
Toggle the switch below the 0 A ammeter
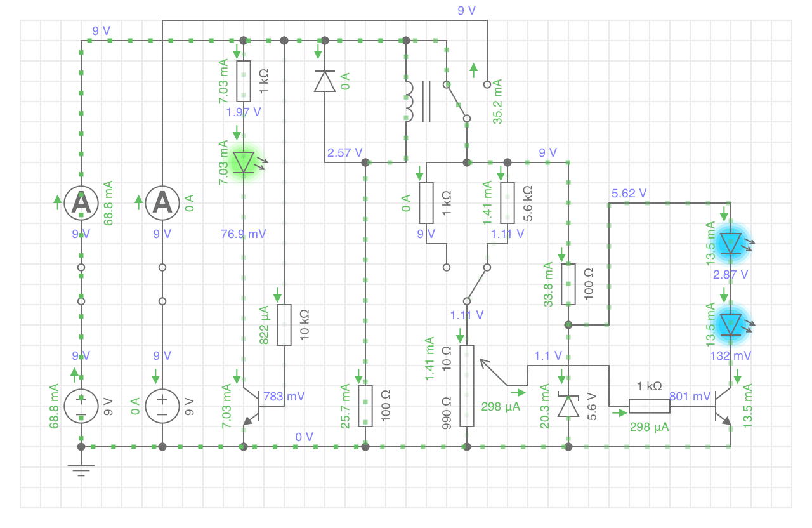pyautogui.click(x=162, y=284)
